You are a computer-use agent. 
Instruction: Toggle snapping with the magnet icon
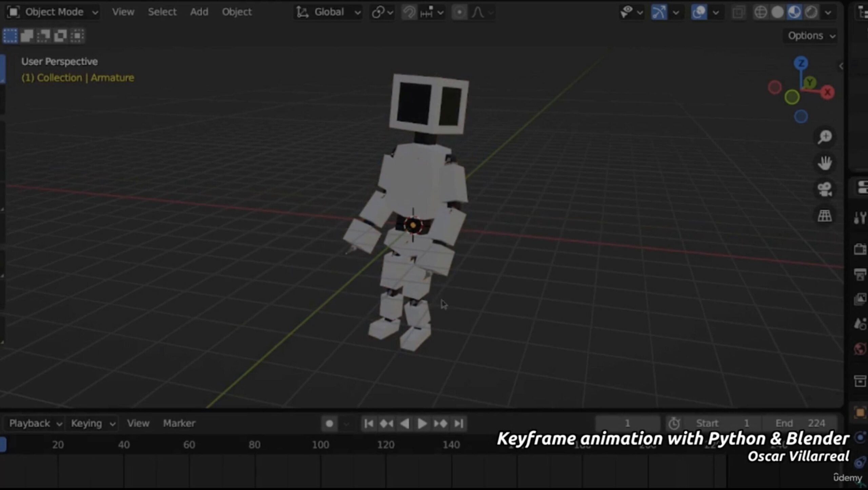(x=408, y=11)
